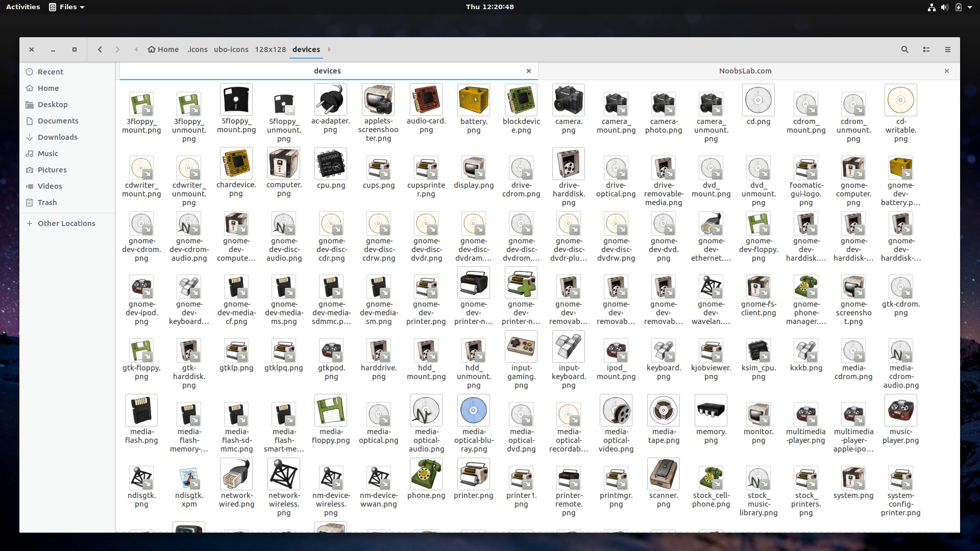
Task: Click the back navigation arrow
Action: (x=100, y=49)
